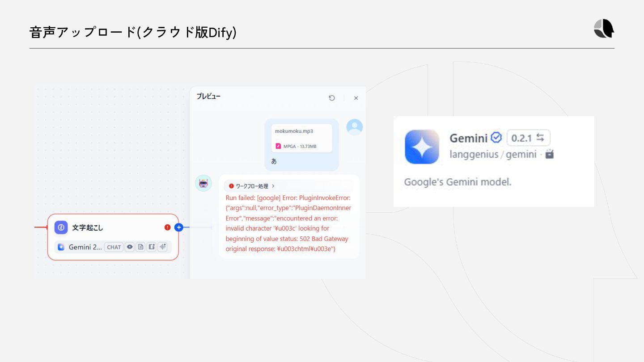The image size is (644, 362).
Task: Click the Gemini model icon inside the node
Action: [x=61, y=247]
